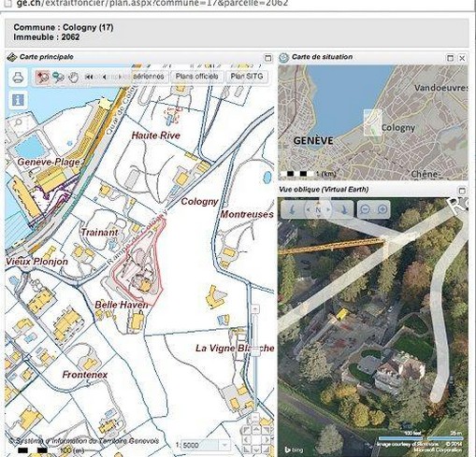The width and height of the screenshot is (476, 457).
Task: Rotate oblique view counterclockwise
Action: 293,209
